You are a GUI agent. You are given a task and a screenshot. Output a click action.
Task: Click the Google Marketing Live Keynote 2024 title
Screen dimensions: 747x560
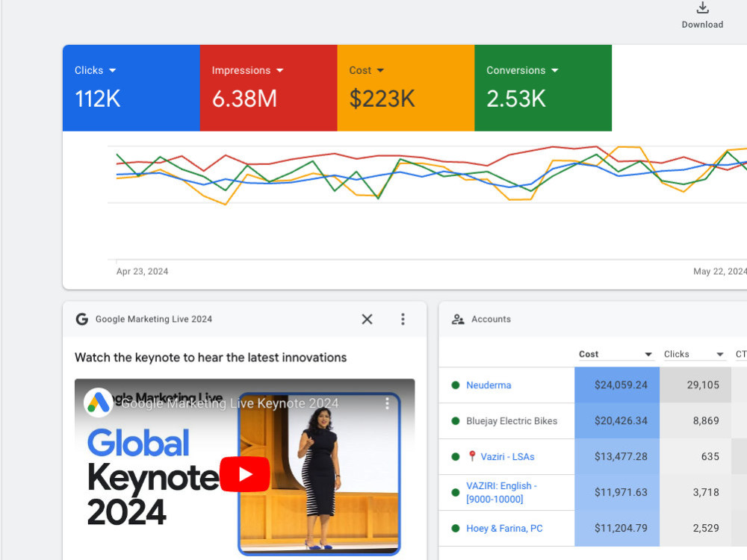229,404
